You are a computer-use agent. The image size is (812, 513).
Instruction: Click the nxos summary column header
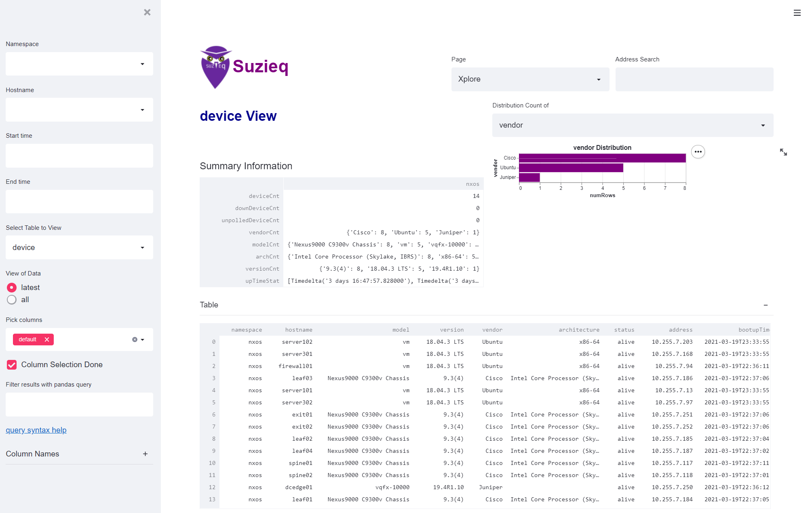click(472, 184)
